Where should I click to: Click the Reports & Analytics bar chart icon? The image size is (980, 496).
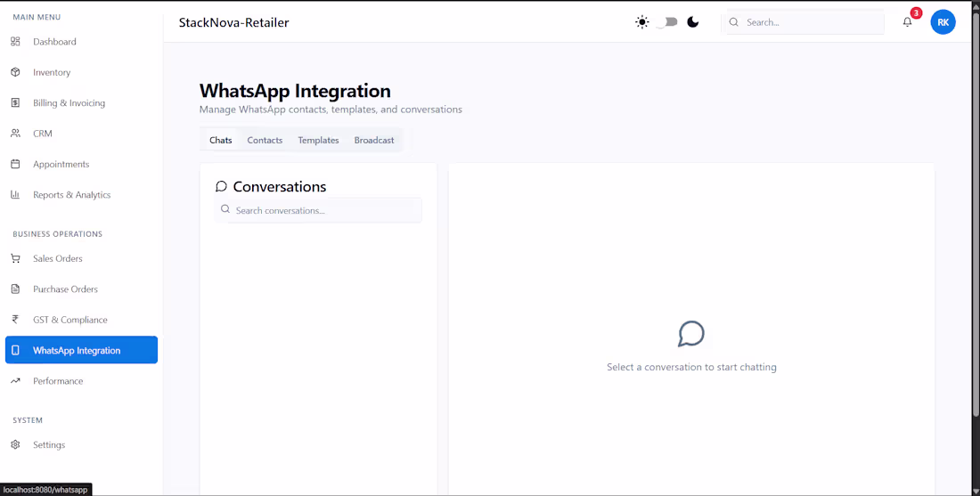coord(16,195)
